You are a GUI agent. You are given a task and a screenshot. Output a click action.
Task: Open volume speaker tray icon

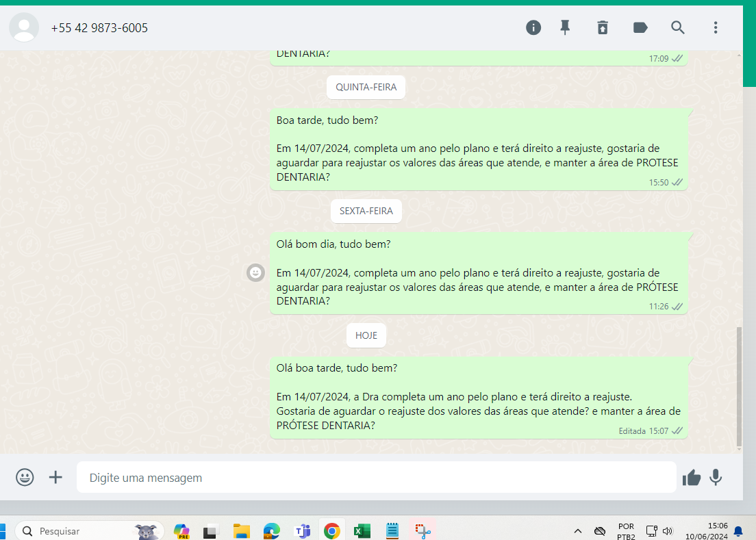coord(668,531)
